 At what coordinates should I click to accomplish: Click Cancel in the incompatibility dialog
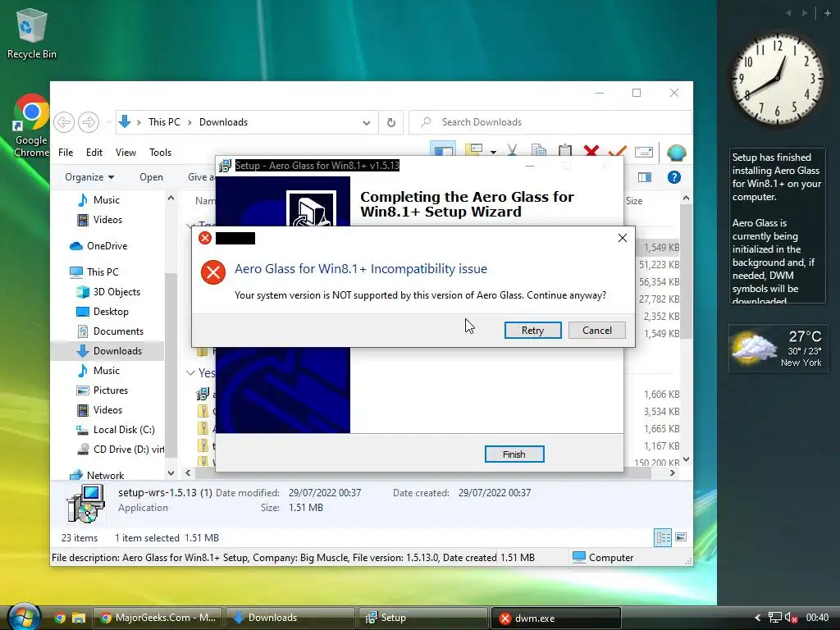tap(597, 331)
